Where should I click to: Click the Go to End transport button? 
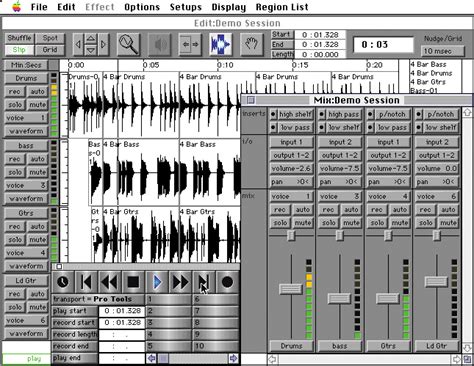204,282
